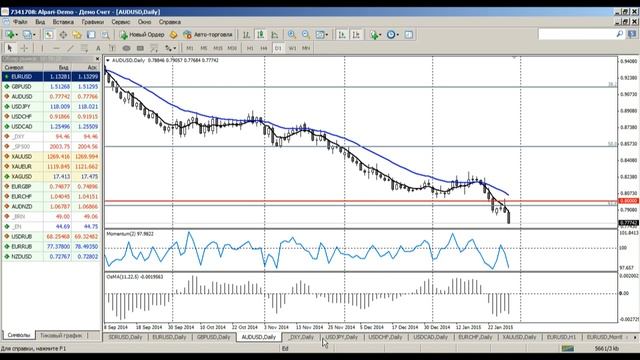Launch the MetaEditor icon
640x360 pixels.
click(x=173, y=35)
